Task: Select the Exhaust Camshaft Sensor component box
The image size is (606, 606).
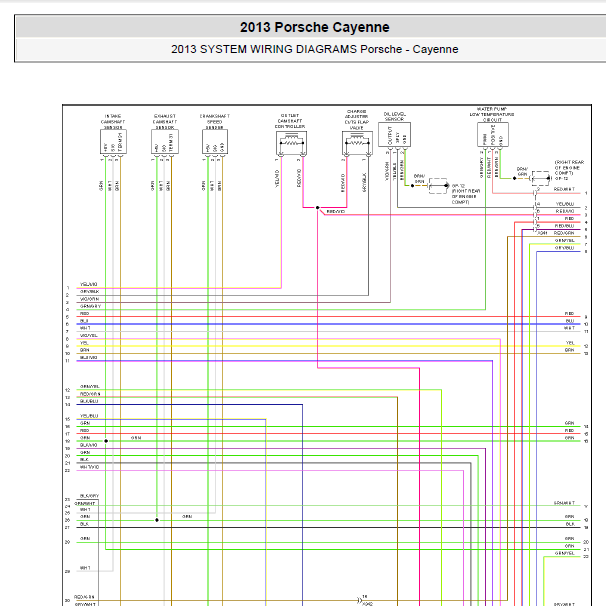Action: (x=165, y=142)
